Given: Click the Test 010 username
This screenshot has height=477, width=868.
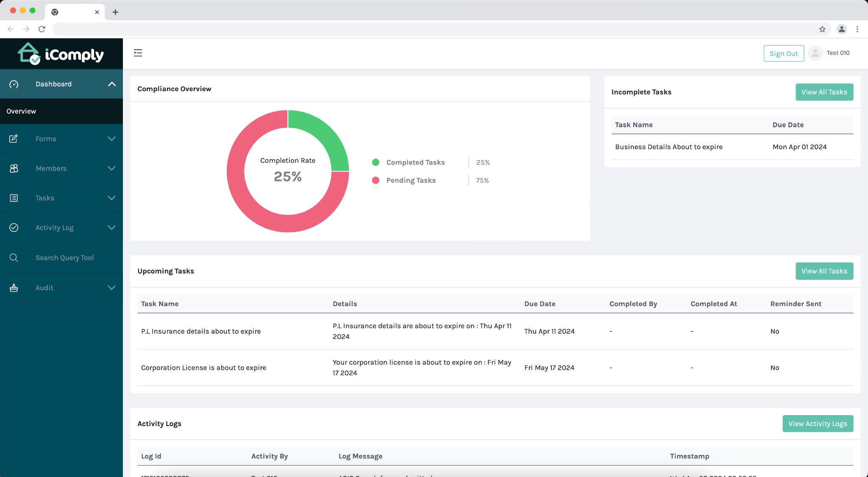Looking at the screenshot, I should click(838, 53).
